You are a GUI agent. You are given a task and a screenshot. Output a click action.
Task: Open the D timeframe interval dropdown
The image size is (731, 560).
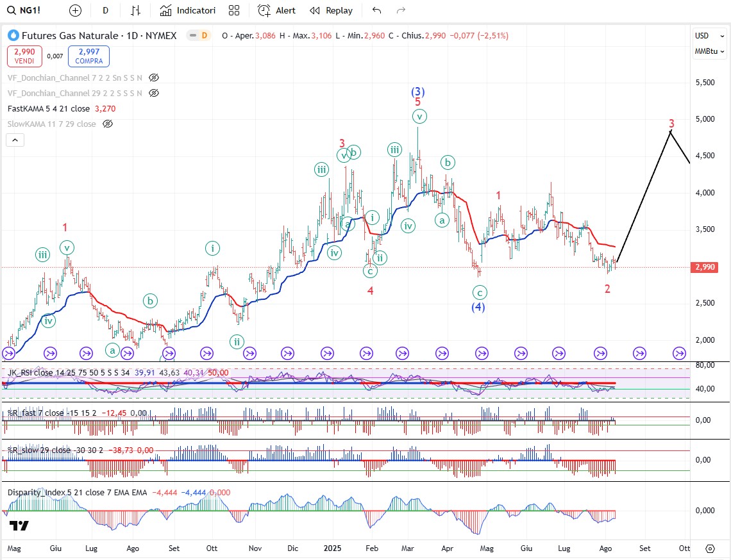[x=105, y=10]
